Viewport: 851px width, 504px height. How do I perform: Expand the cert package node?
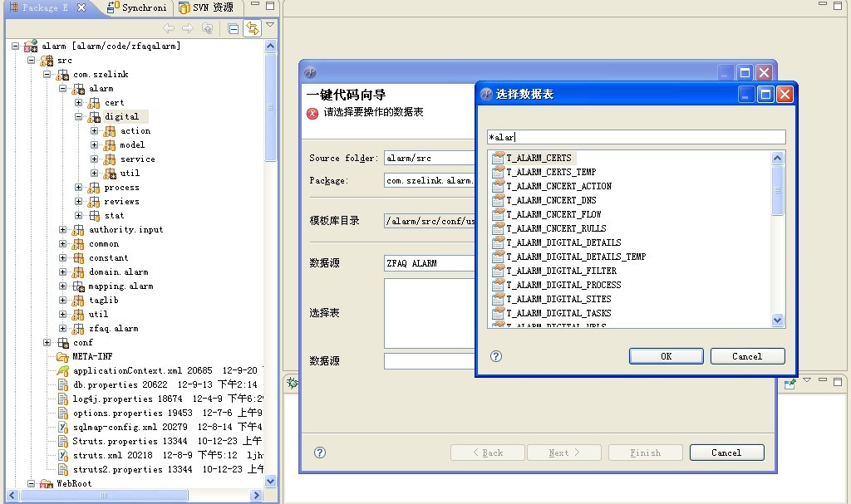pyautogui.click(x=78, y=102)
